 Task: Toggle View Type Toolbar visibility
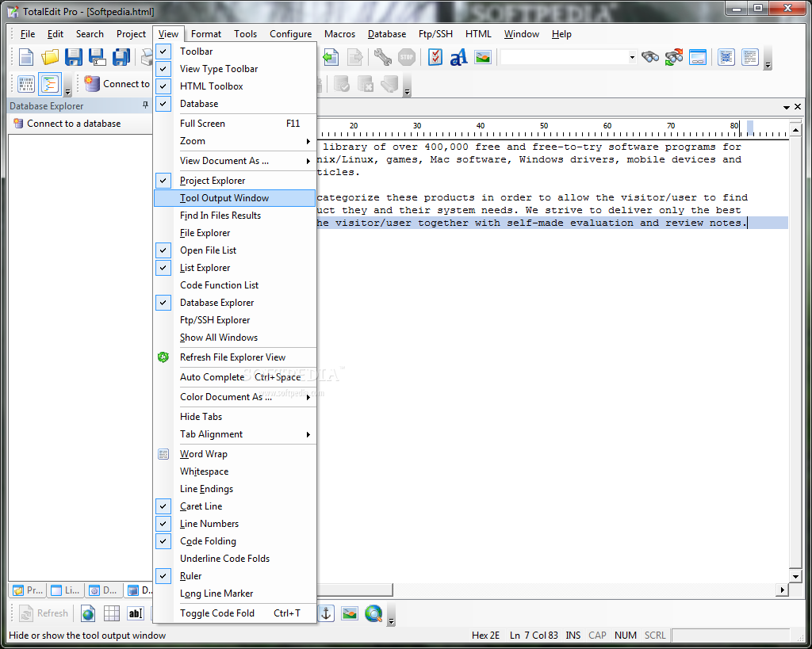(x=235, y=69)
